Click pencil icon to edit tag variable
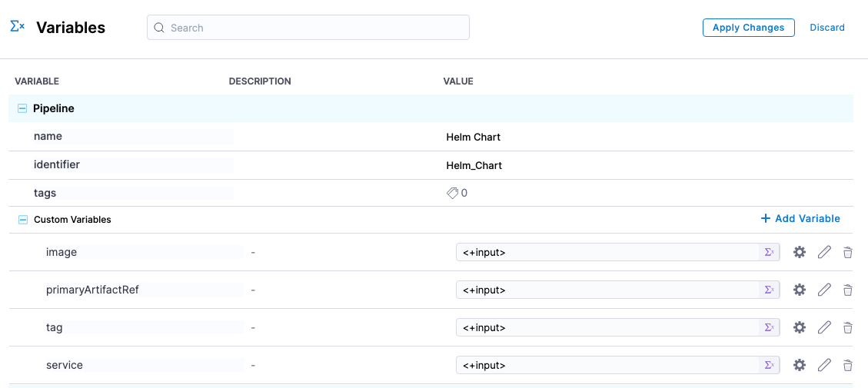Screen dimensions: 868x388 (824, 327)
